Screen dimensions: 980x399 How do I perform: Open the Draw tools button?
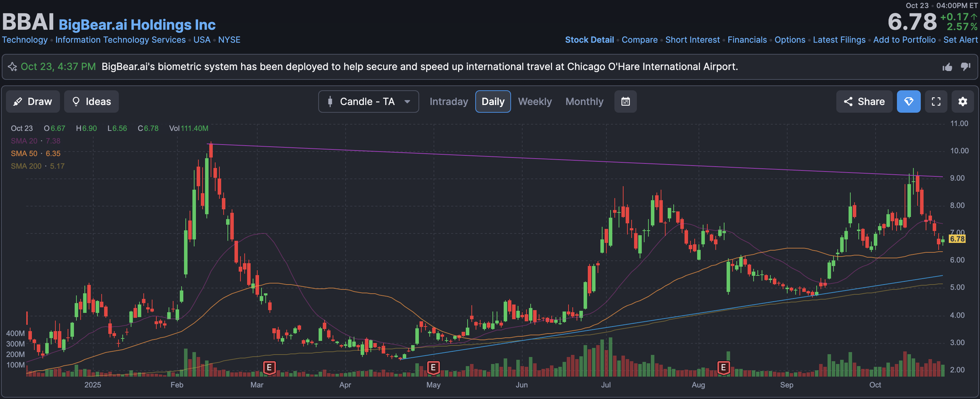coord(33,101)
